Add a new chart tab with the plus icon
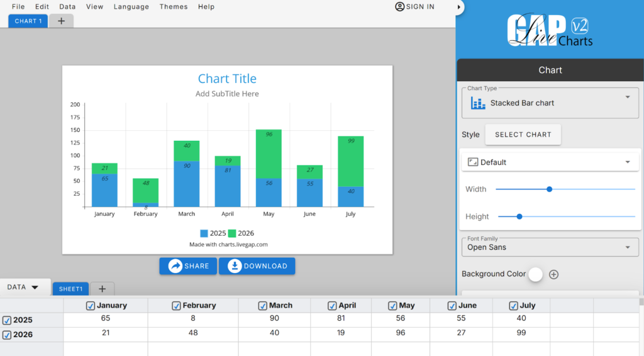Viewport: 644px width, 356px height. [61, 21]
